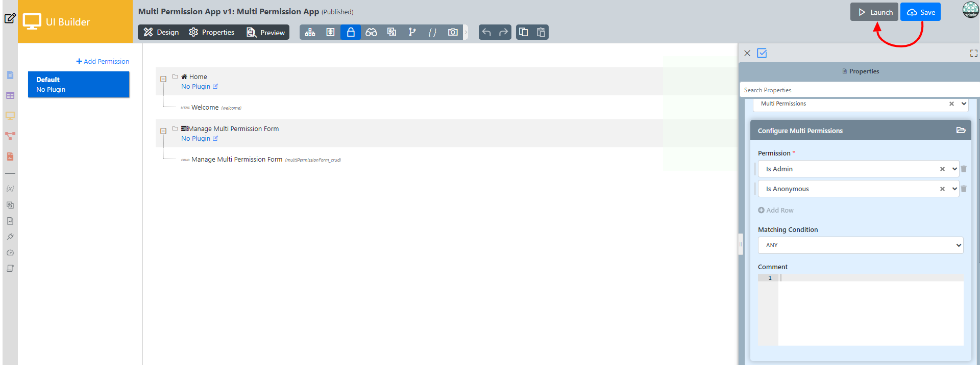The image size is (980, 365).
Task: Open the i18n translation toolbar icon
Action: (391, 32)
